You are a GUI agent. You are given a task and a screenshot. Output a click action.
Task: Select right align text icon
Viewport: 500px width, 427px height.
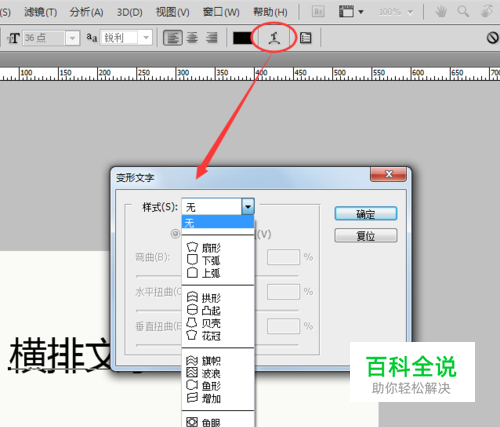[211, 38]
